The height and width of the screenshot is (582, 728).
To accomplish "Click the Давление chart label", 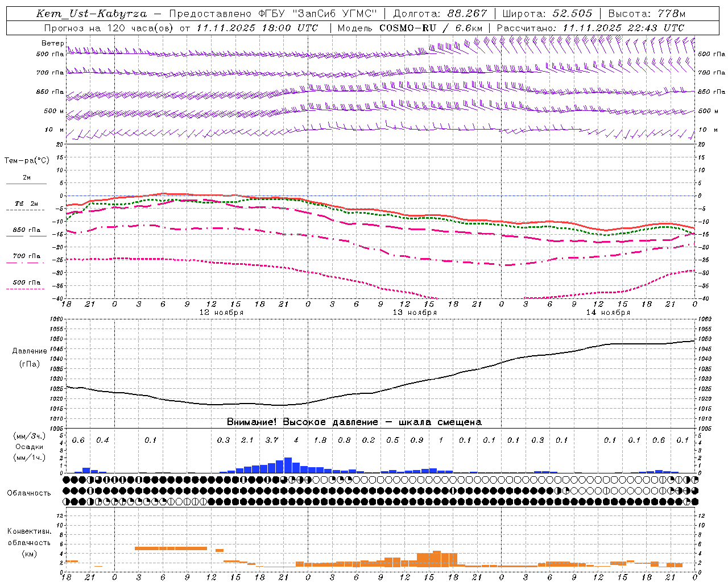I will coord(30,351).
